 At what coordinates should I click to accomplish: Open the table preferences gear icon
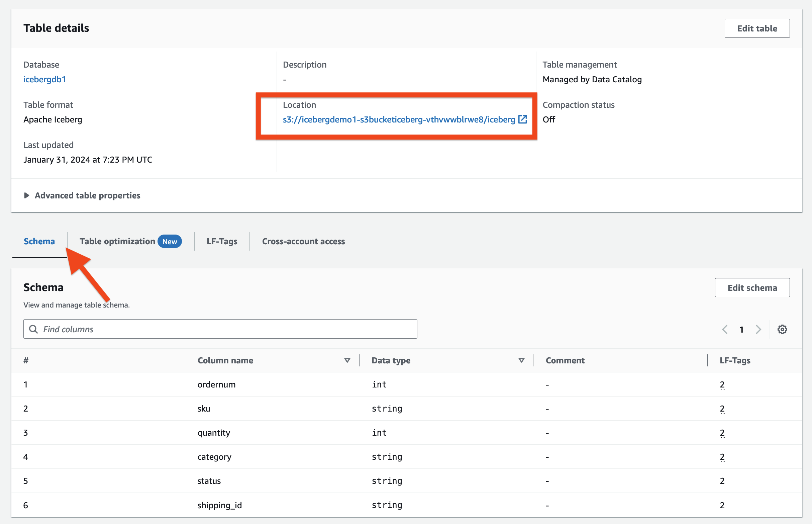tap(782, 329)
